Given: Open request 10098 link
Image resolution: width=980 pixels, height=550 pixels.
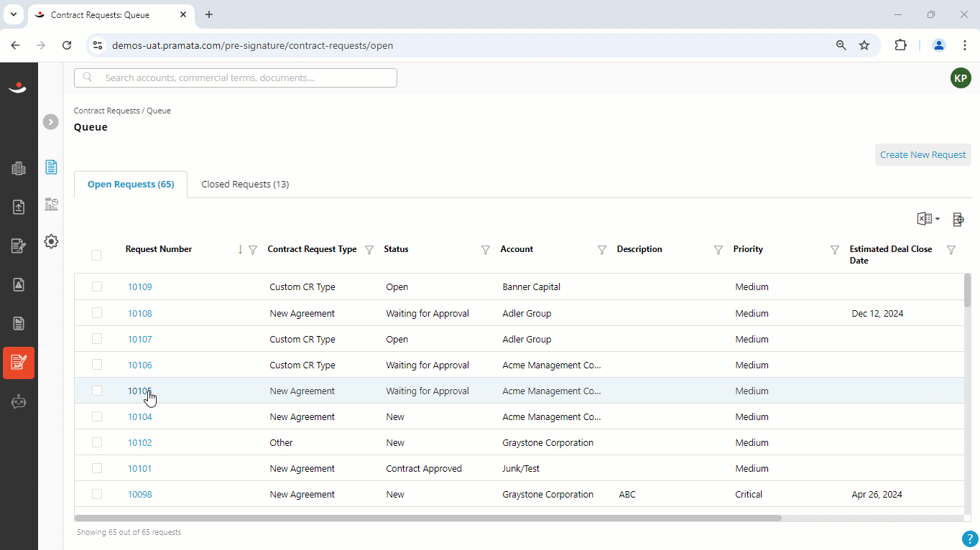Looking at the screenshot, I should [140, 495].
